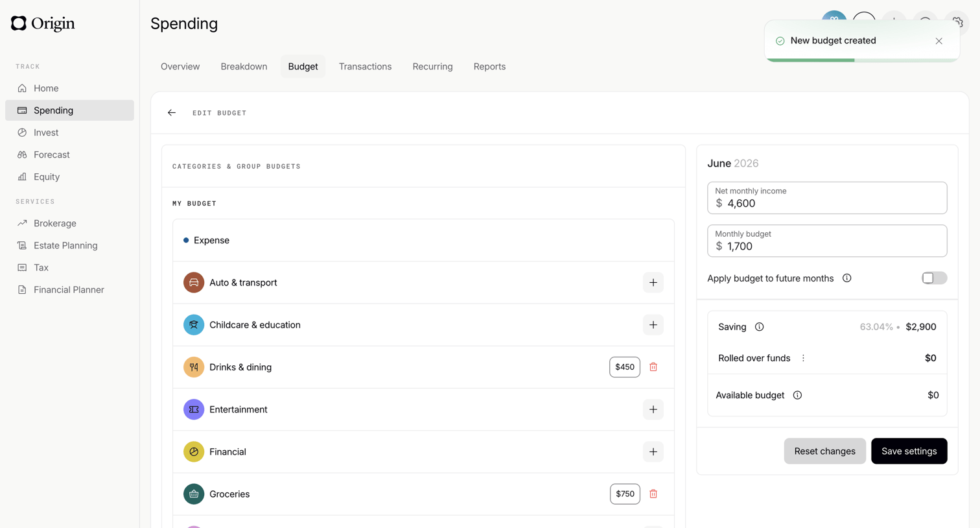Add budget for Auto & transport
This screenshot has width=980, height=528.
click(x=653, y=283)
